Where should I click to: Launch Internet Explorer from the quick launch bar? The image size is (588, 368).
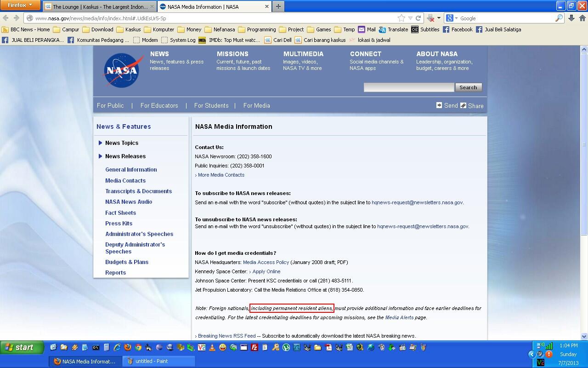(x=117, y=347)
